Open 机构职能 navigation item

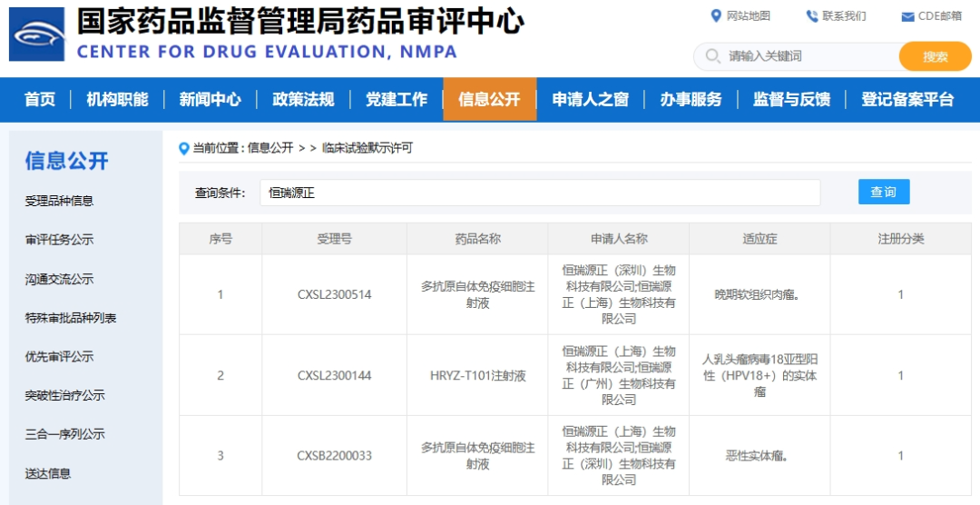coord(117,99)
